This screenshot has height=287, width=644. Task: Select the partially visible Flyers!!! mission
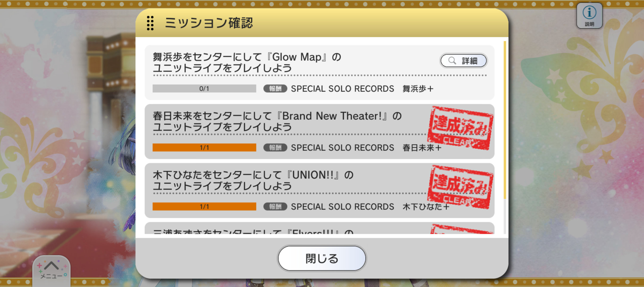(x=319, y=228)
